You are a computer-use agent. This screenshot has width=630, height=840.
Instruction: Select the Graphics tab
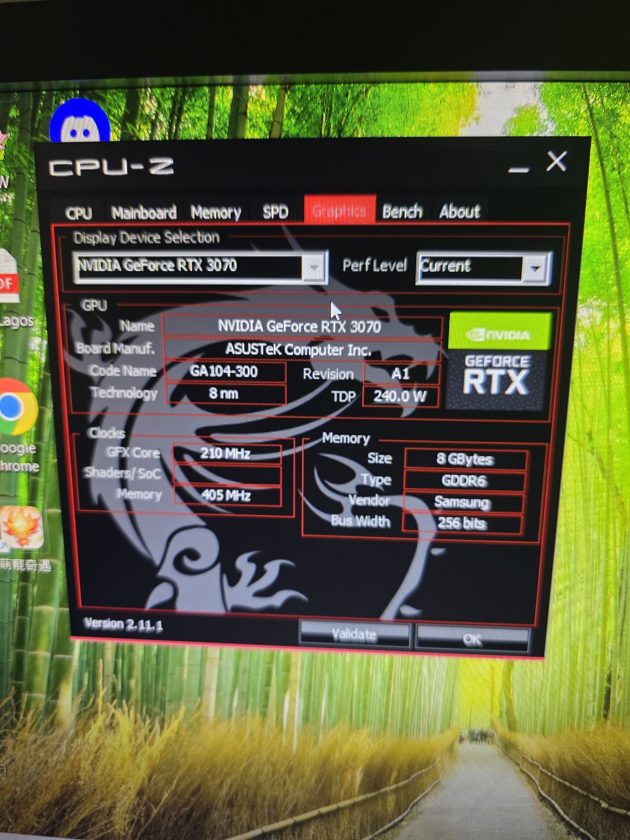click(339, 210)
